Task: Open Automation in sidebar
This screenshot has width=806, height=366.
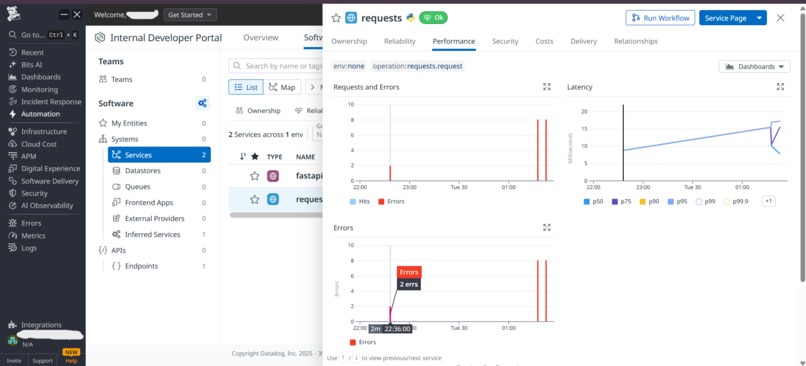Action: coord(40,114)
